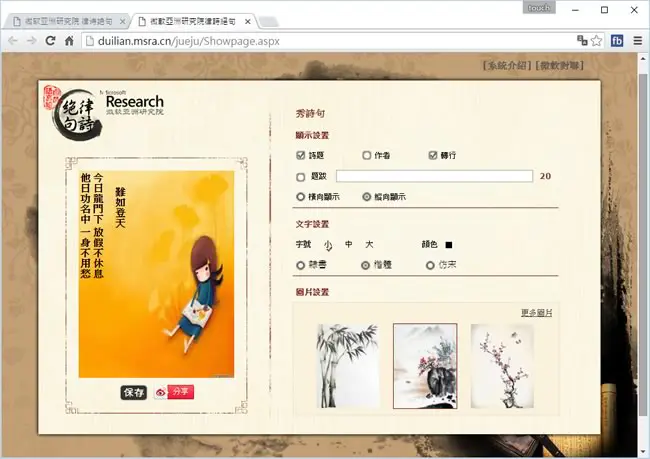Choose the 隸書 font radio button

pyautogui.click(x=301, y=265)
